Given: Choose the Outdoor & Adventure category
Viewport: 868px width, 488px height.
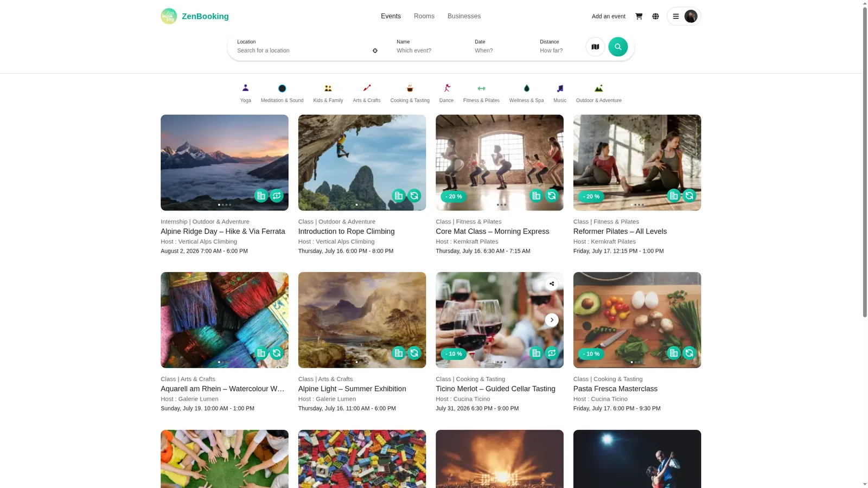Looking at the screenshot, I should [x=598, y=93].
